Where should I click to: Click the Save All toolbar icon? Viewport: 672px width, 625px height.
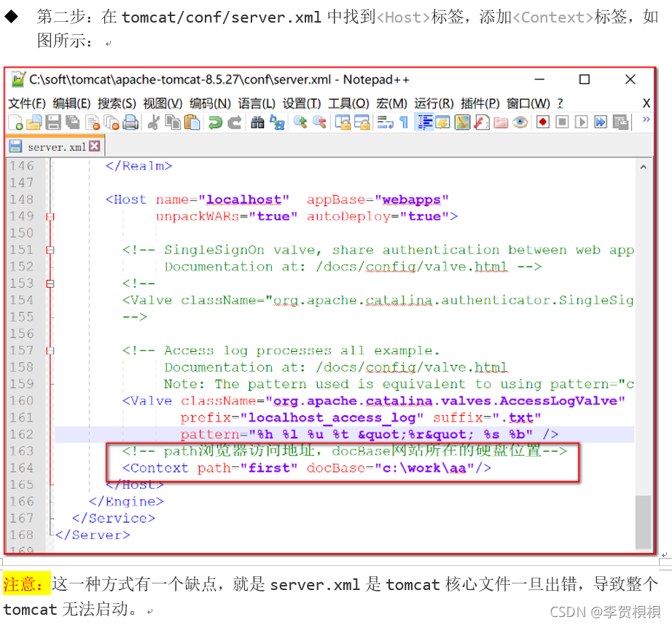(72, 122)
